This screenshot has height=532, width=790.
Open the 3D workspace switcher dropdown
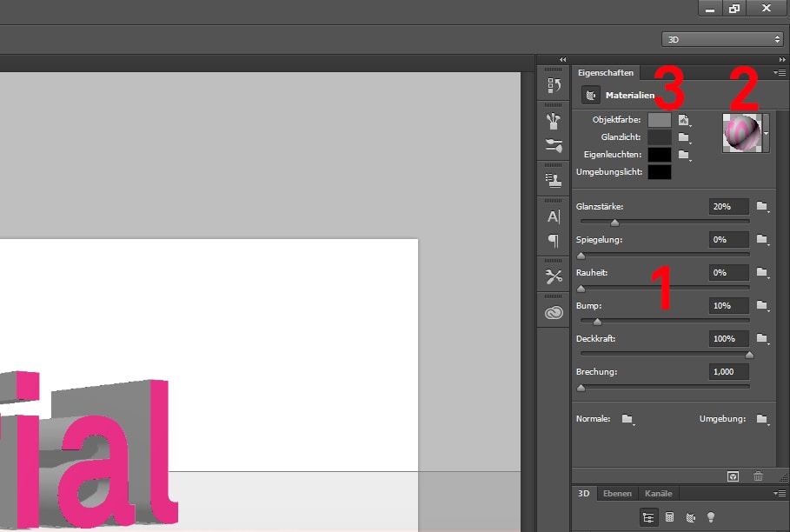(x=722, y=39)
